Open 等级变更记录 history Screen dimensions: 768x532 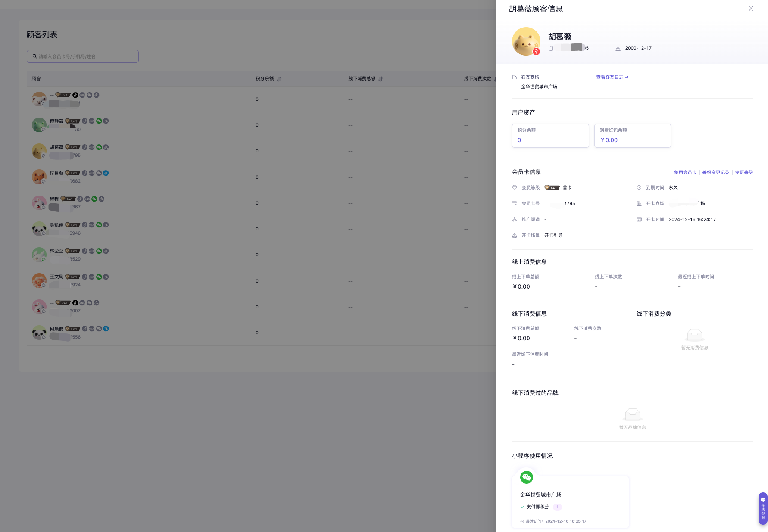tap(715, 172)
